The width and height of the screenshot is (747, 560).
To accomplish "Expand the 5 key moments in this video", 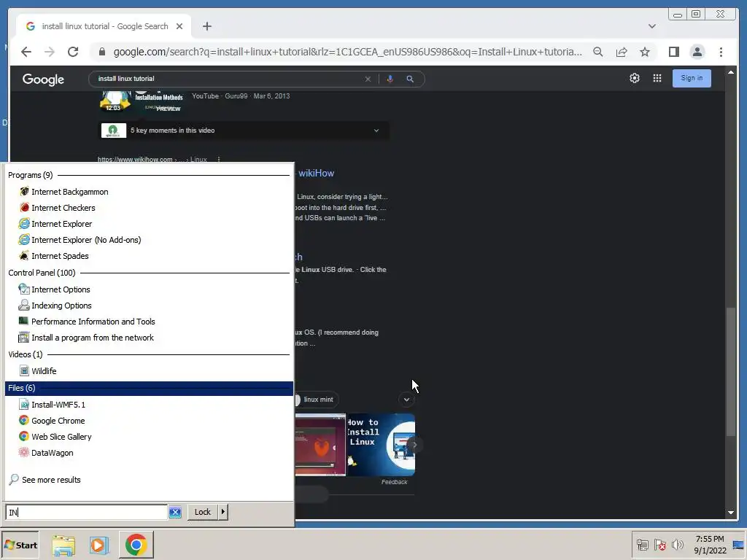I will coord(245,131).
